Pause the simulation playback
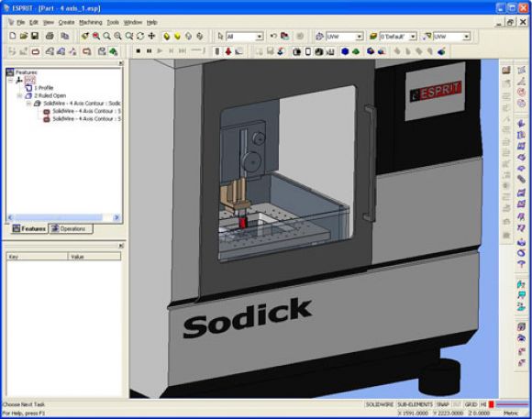The width and height of the screenshot is (532, 419). (x=149, y=51)
